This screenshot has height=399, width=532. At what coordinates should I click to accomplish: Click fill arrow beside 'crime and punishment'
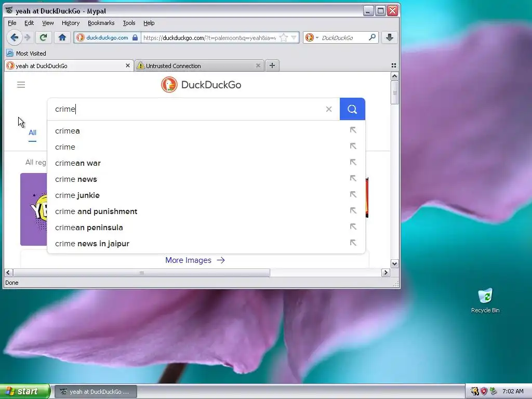[x=353, y=211]
